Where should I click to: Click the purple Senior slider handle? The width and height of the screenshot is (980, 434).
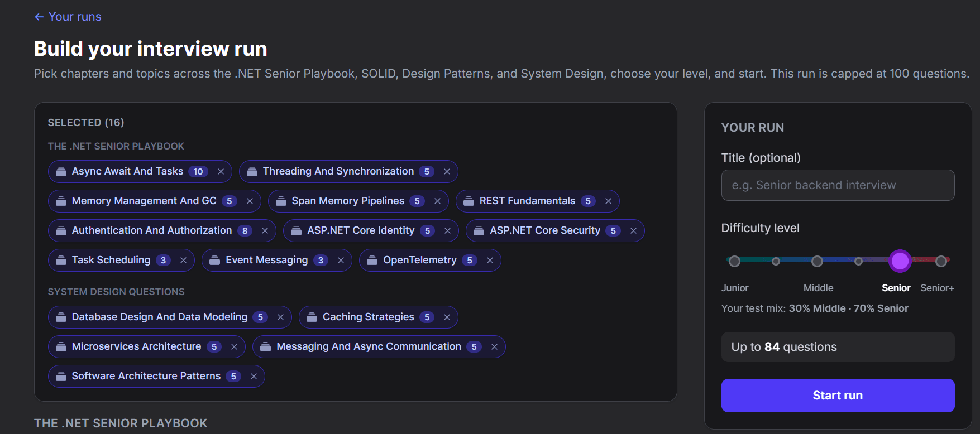pyautogui.click(x=900, y=261)
